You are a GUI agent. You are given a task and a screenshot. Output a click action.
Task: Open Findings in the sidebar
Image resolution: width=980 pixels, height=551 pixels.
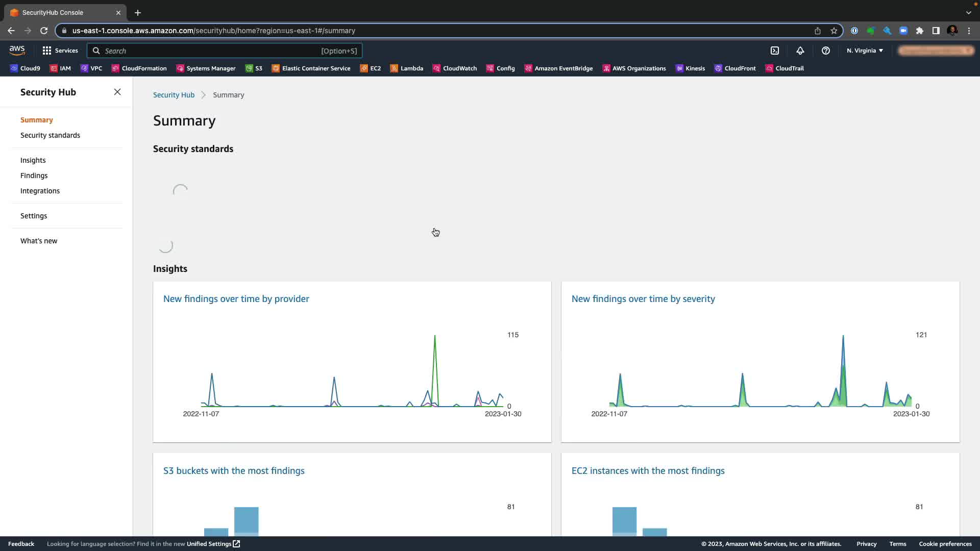coord(34,176)
